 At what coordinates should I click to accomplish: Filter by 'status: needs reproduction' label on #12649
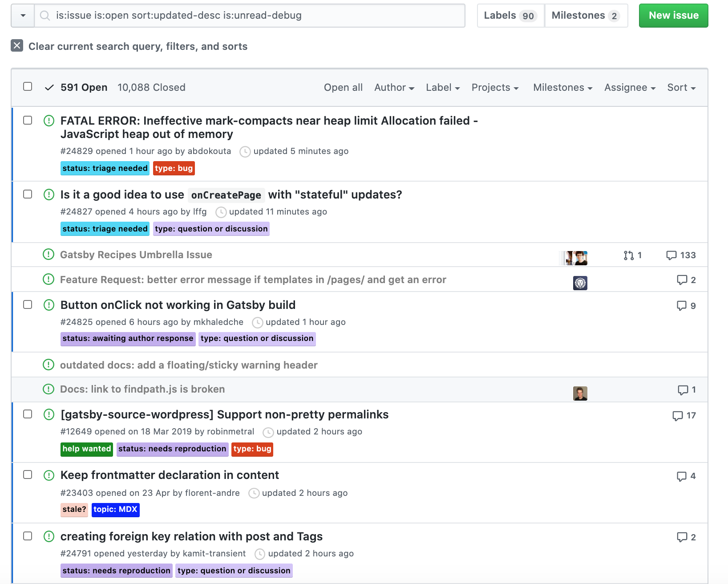click(172, 449)
